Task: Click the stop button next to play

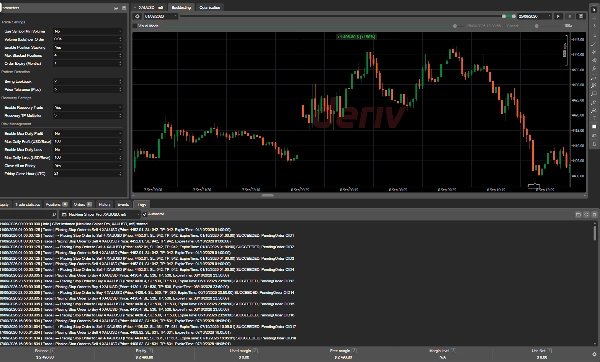Action: 570,16
